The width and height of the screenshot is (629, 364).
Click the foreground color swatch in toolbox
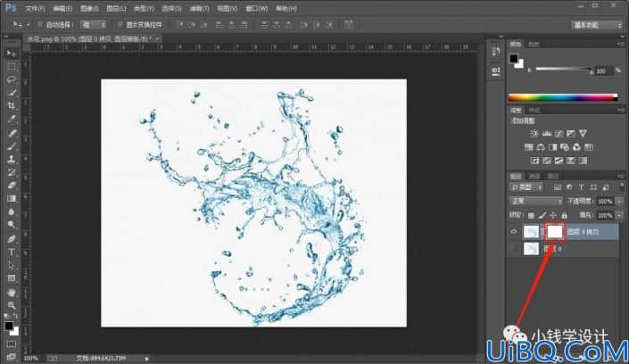8,326
